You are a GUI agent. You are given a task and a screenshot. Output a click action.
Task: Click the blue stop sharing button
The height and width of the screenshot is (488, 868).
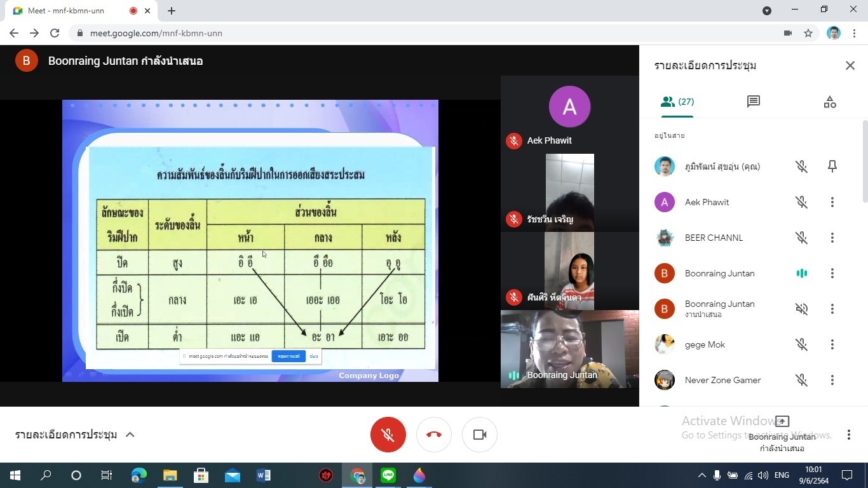click(288, 356)
